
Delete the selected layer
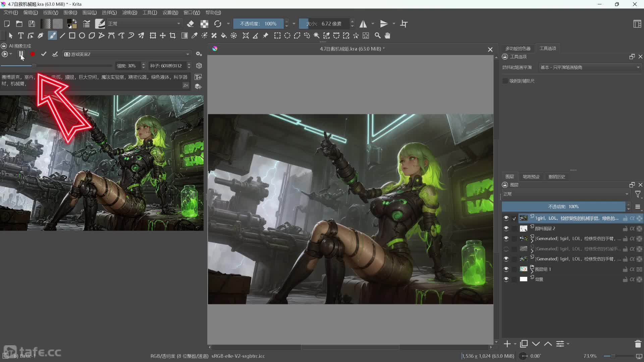coord(638,344)
